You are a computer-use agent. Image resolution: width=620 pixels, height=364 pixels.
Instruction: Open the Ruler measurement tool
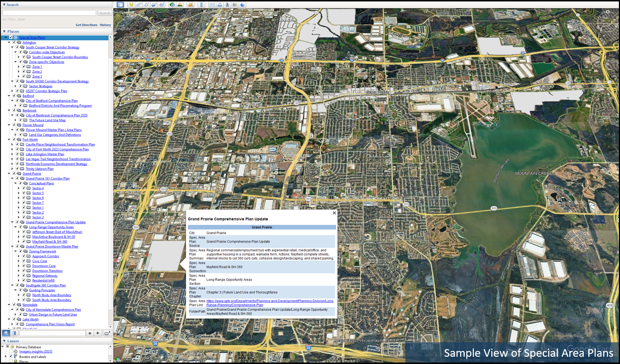[202, 5]
